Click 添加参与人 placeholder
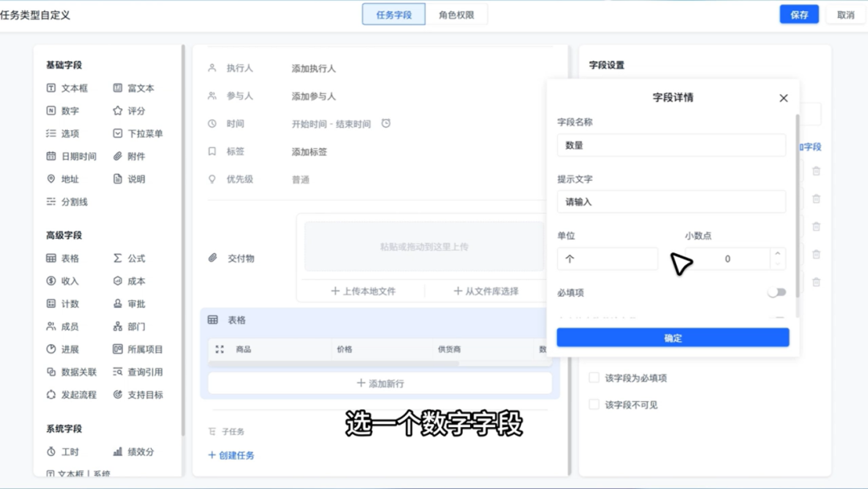 313,96
